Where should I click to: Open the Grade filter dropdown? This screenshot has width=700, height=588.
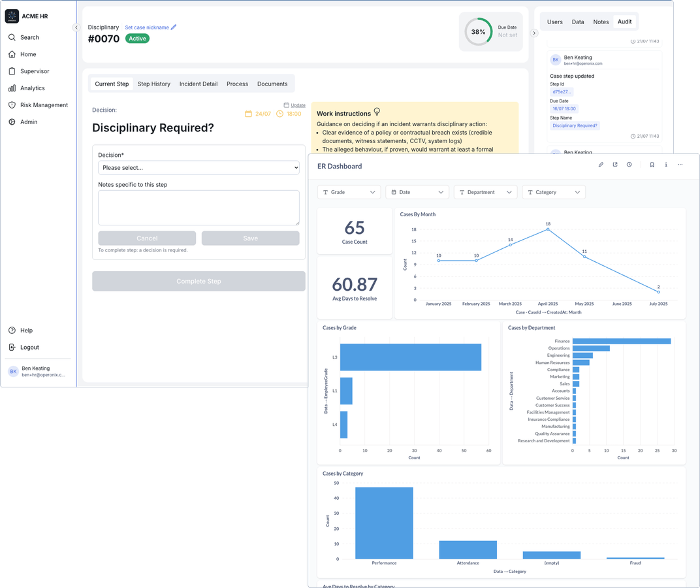tap(349, 192)
